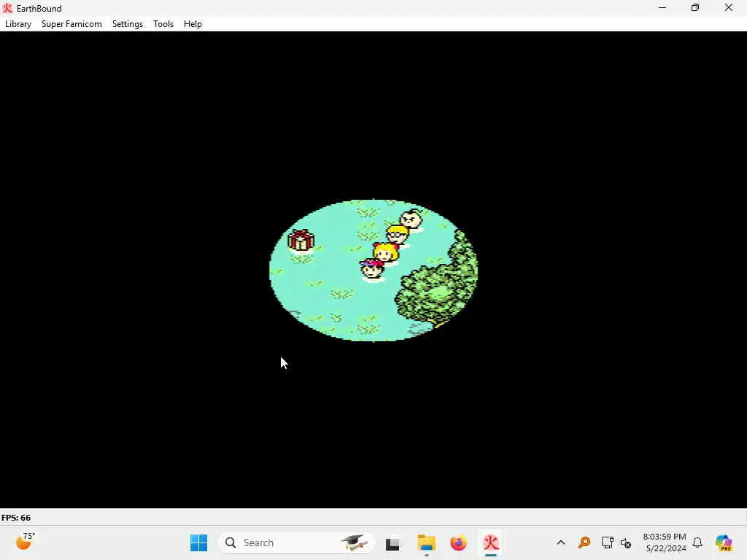
Task: Open the Library menu
Action: tap(18, 24)
